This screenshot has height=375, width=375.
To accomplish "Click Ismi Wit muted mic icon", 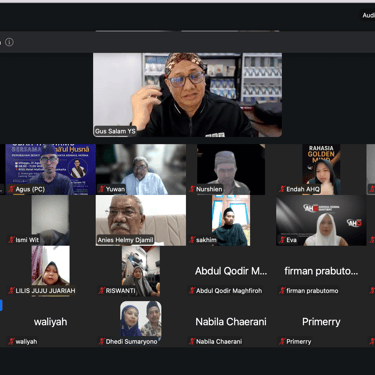I will pos(11,240).
